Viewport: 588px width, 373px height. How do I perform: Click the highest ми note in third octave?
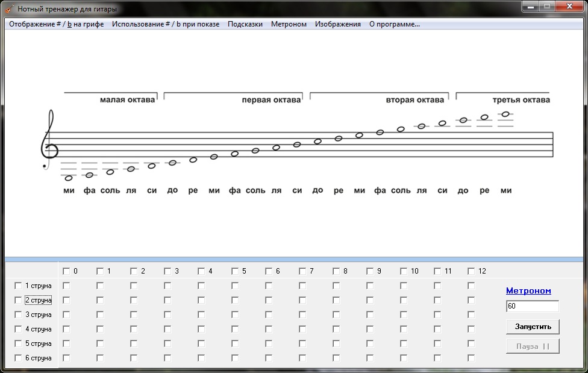[505, 114]
